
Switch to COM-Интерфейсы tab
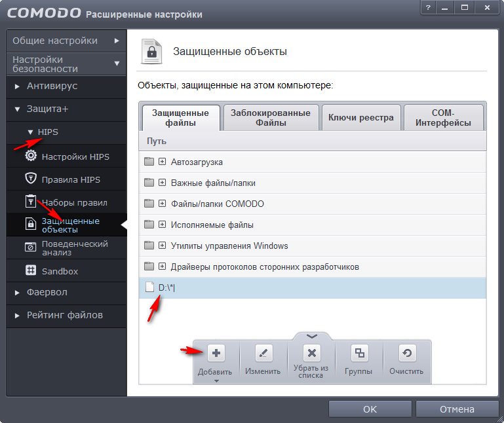tap(443, 118)
